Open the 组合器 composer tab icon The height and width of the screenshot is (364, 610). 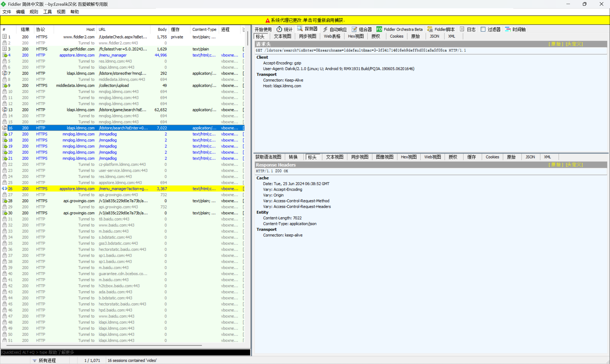coord(354,29)
